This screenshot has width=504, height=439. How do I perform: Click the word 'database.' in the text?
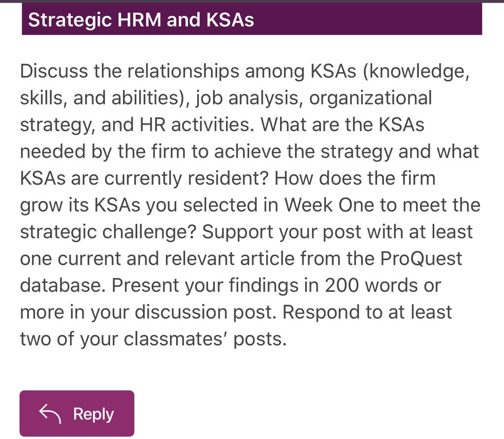(x=63, y=285)
